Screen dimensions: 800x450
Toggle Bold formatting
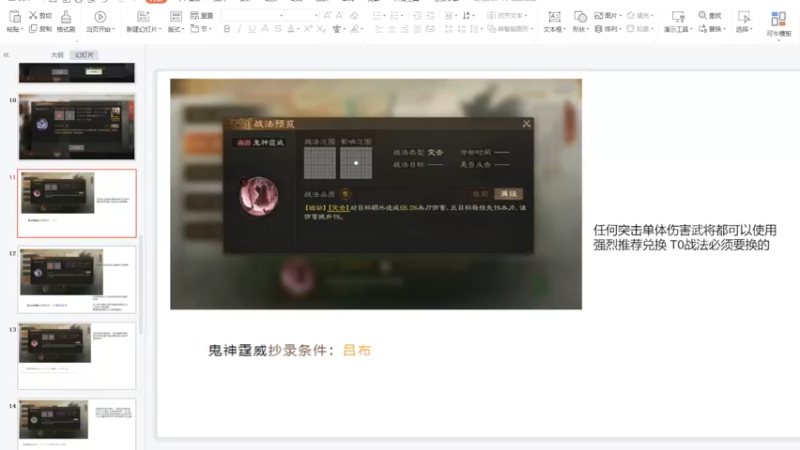pos(227,29)
